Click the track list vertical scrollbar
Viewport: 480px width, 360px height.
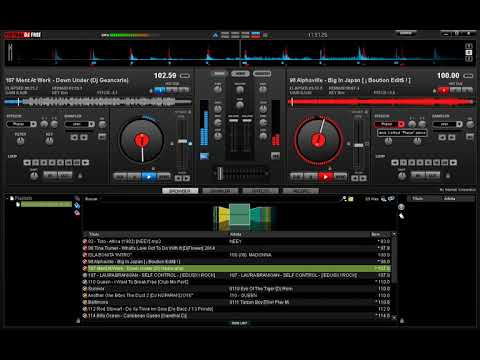(394, 260)
